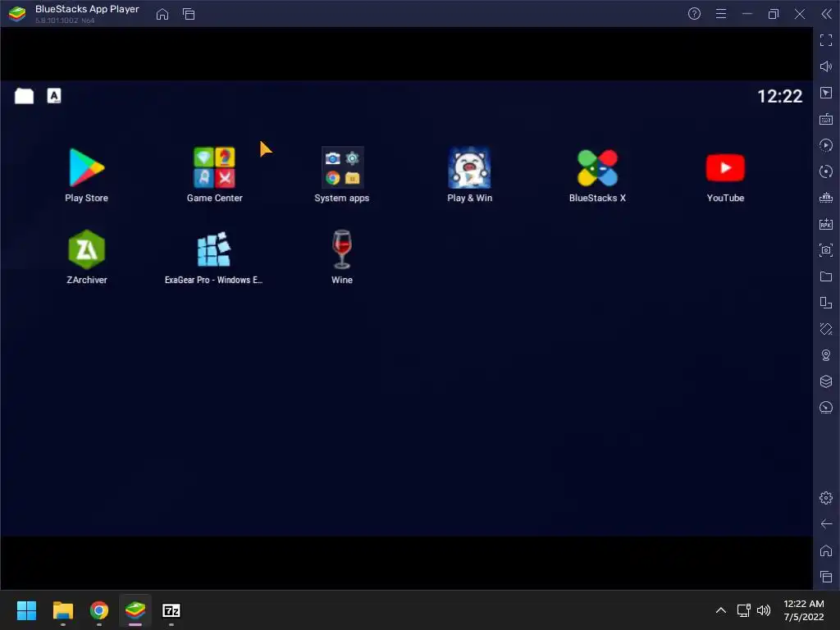Toggle eco mode gauge icon

826,408
